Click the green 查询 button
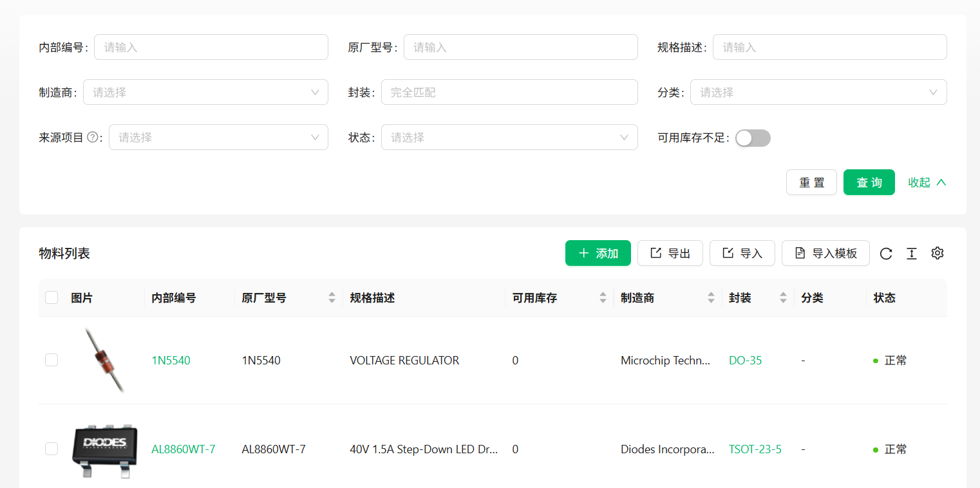 tap(869, 182)
